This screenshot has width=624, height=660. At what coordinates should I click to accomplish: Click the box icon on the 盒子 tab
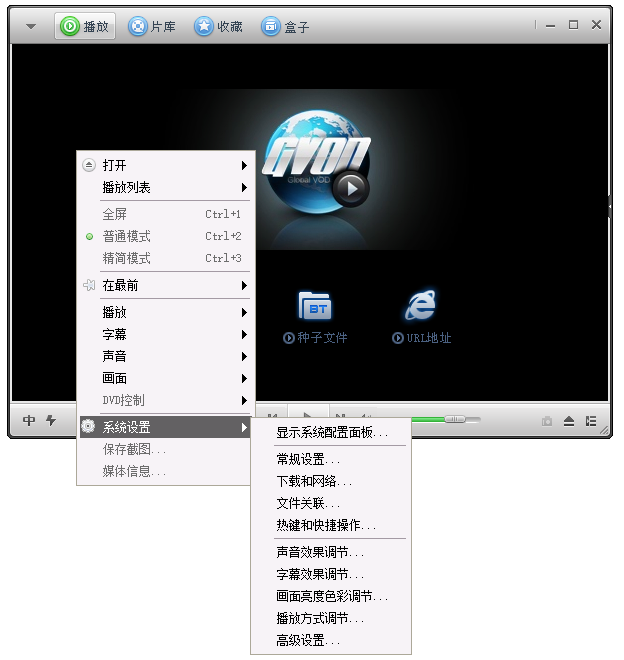[x=270, y=26]
